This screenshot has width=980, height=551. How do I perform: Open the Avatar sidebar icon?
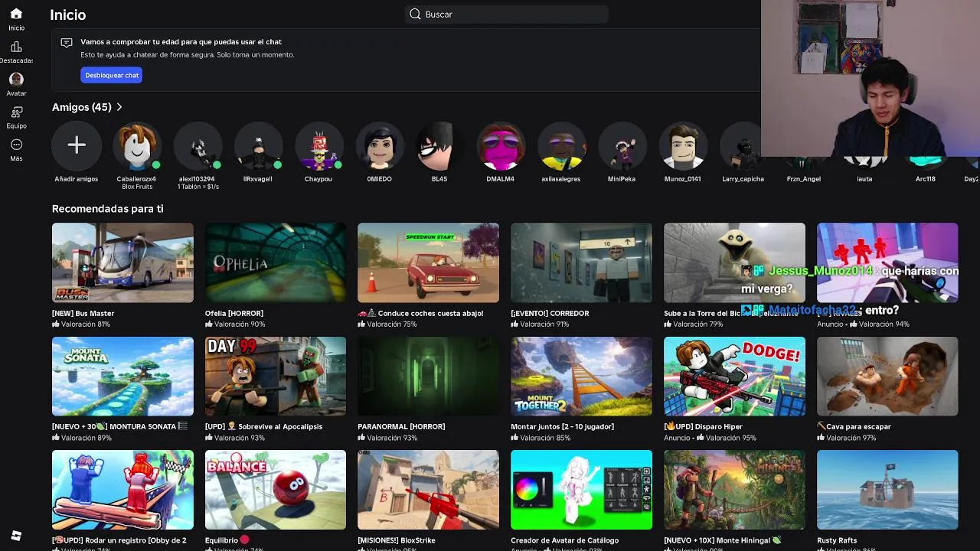click(x=16, y=80)
